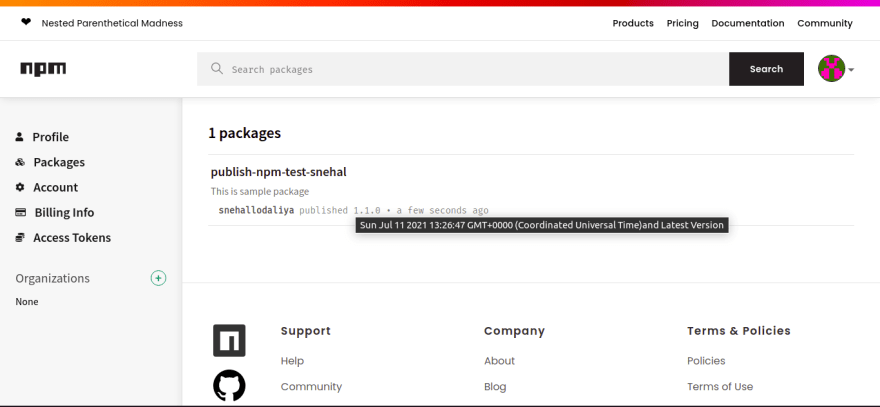Image resolution: width=880 pixels, height=407 pixels.
Task: Click the person icon next to Profile
Action: pyautogui.click(x=20, y=137)
